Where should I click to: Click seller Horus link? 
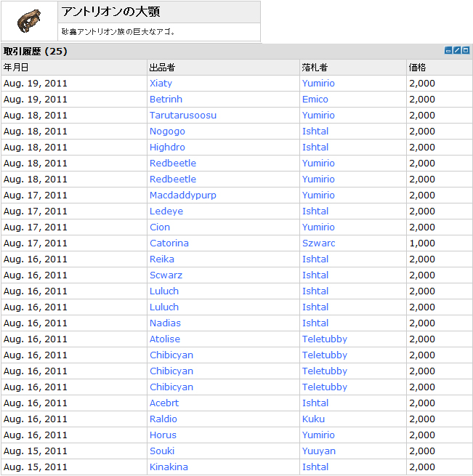pyautogui.click(x=163, y=435)
